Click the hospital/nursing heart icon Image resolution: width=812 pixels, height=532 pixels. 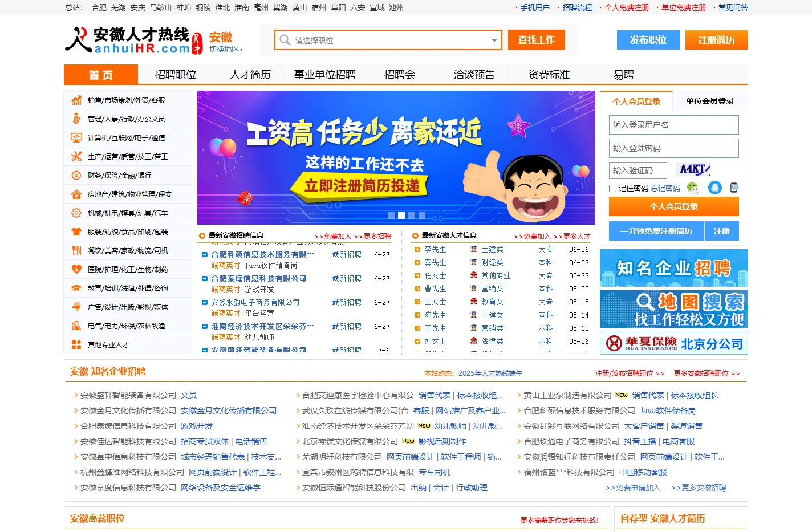pos(76,270)
